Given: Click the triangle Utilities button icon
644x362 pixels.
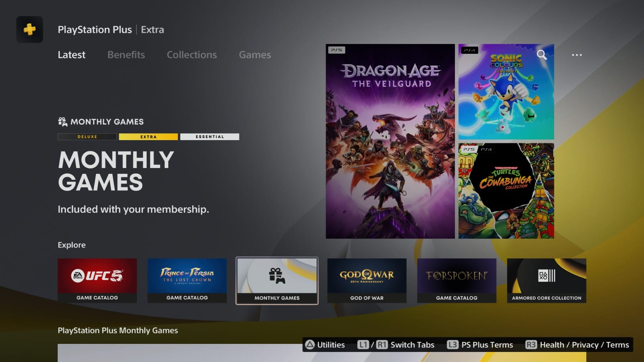Looking at the screenshot, I should pos(310,345).
